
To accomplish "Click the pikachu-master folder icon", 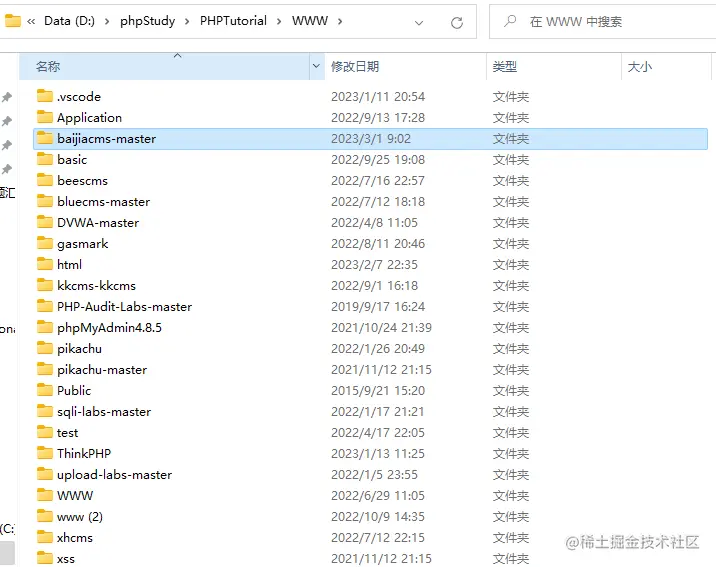I will [x=45, y=369].
